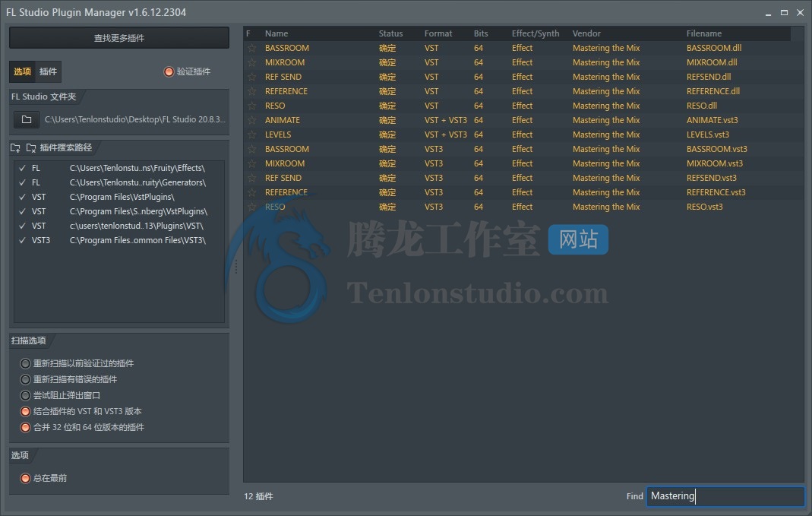This screenshot has width=812, height=516.
Task: Toggle 验证插件 verify plugins option
Action: coord(169,71)
